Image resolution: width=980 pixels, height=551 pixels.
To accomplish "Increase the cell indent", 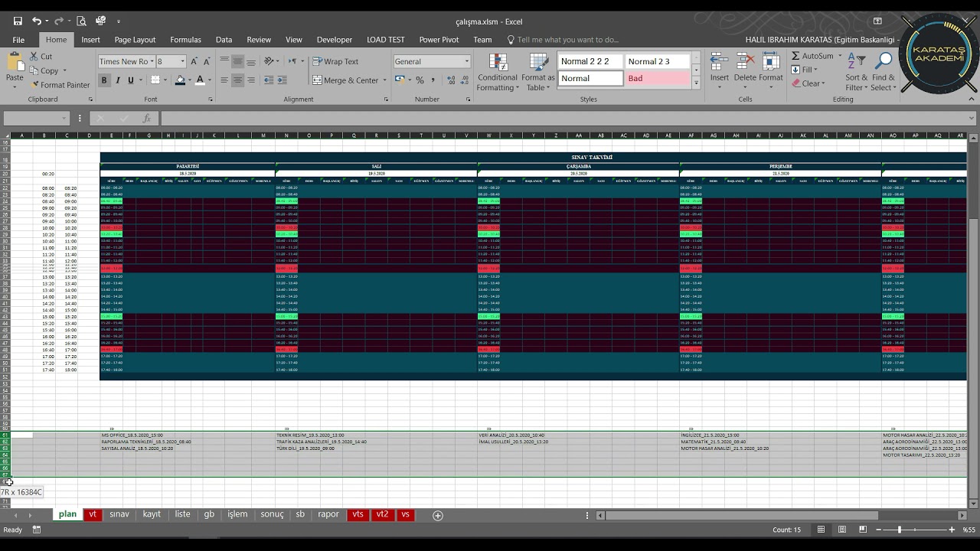I will tap(283, 80).
